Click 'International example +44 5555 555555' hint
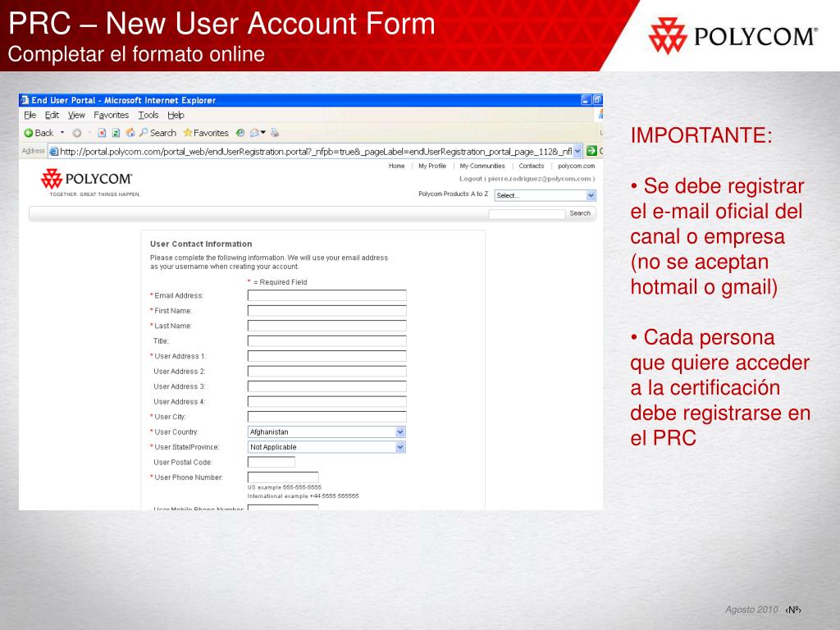 (304, 496)
